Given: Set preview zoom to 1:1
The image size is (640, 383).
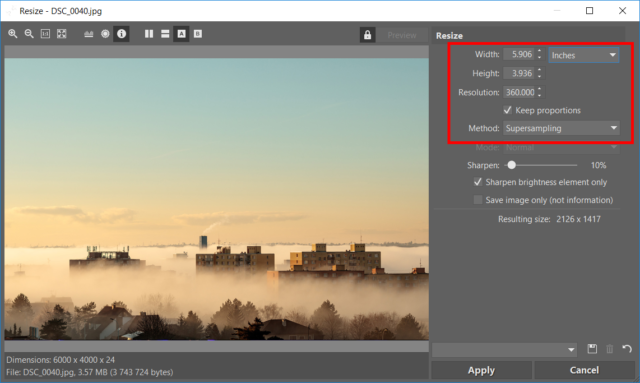Looking at the screenshot, I should tap(45, 34).
